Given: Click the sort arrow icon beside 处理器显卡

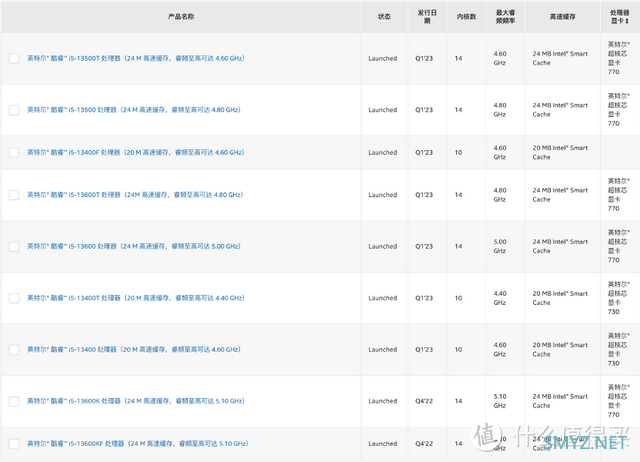Looking at the screenshot, I should coord(627,21).
